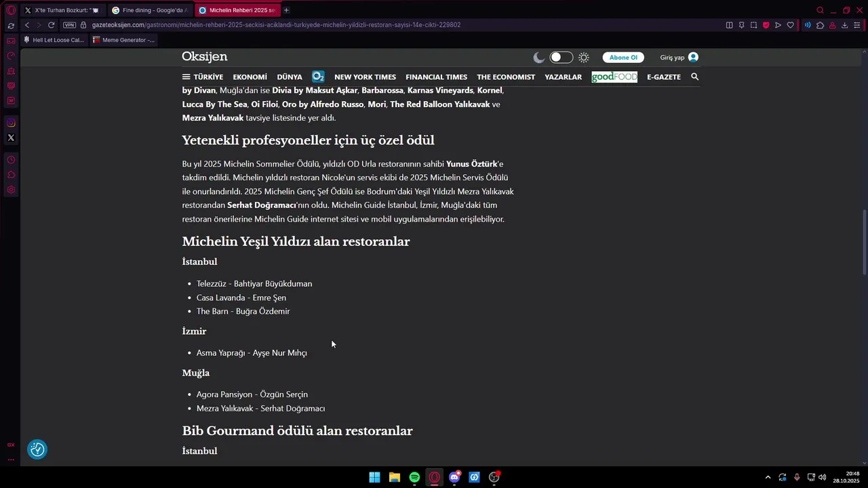Screen dimensions: 868x488
Task: Click the pinboard pin icon in address bar
Action: [741, 25]
